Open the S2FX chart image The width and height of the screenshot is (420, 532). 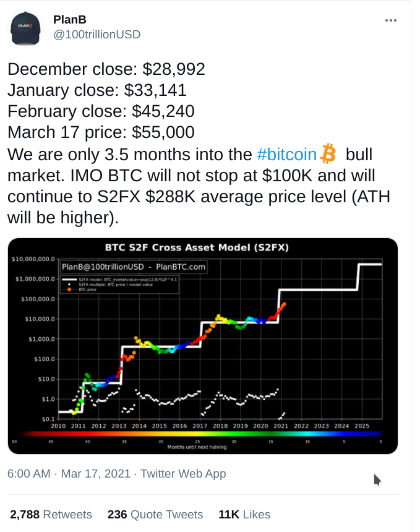pyautogui.click(x=202, y=346)
